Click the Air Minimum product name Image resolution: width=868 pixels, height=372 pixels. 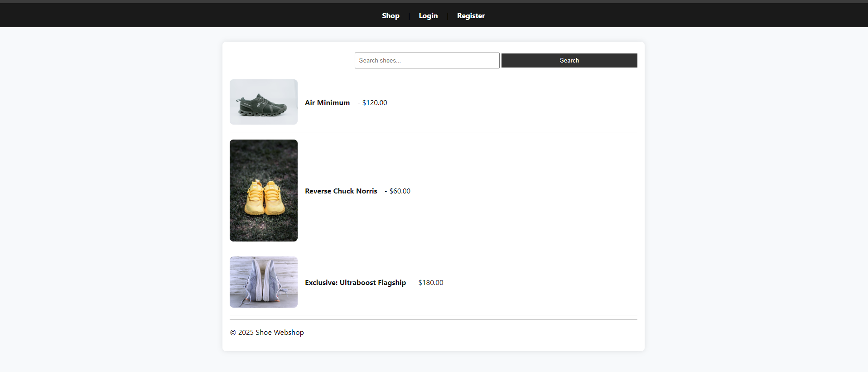(x=327, y=103)
